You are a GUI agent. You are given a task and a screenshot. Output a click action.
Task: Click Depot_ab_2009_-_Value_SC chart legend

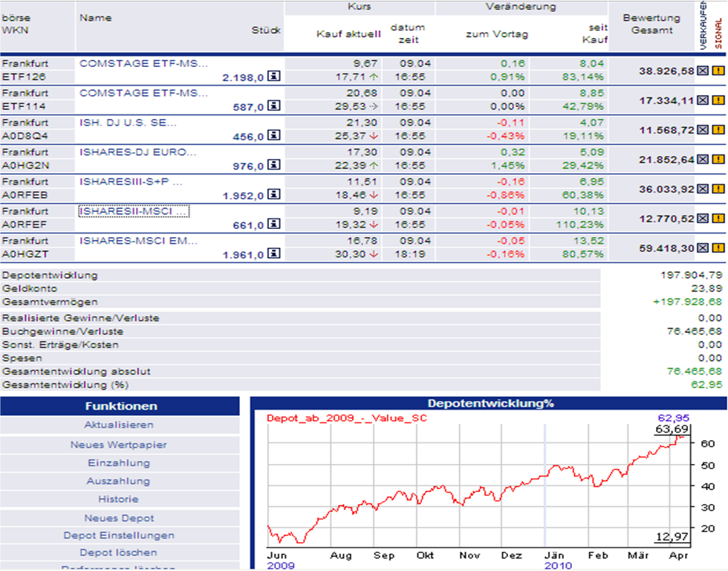pyautogui.click(x=346, y=418)
